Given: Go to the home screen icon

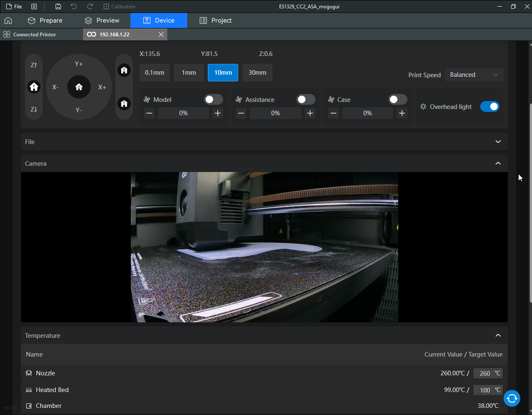Looking at the screenshot, I should coord(8,20).
